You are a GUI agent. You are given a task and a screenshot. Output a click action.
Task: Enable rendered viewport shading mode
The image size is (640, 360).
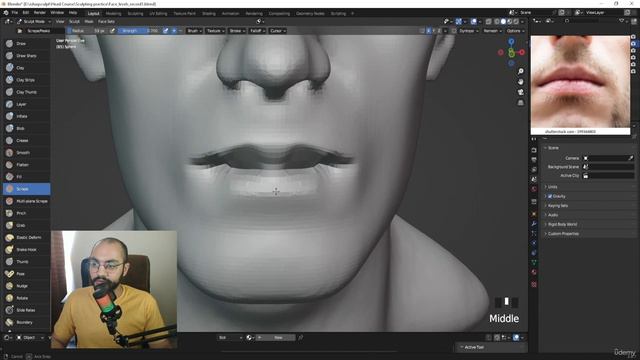click(516, 21)
